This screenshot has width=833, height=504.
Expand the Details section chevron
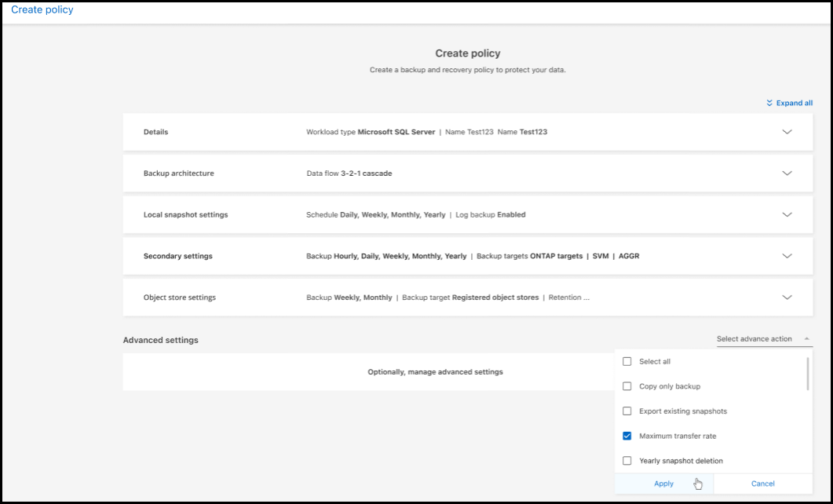[x=787, y=132]
